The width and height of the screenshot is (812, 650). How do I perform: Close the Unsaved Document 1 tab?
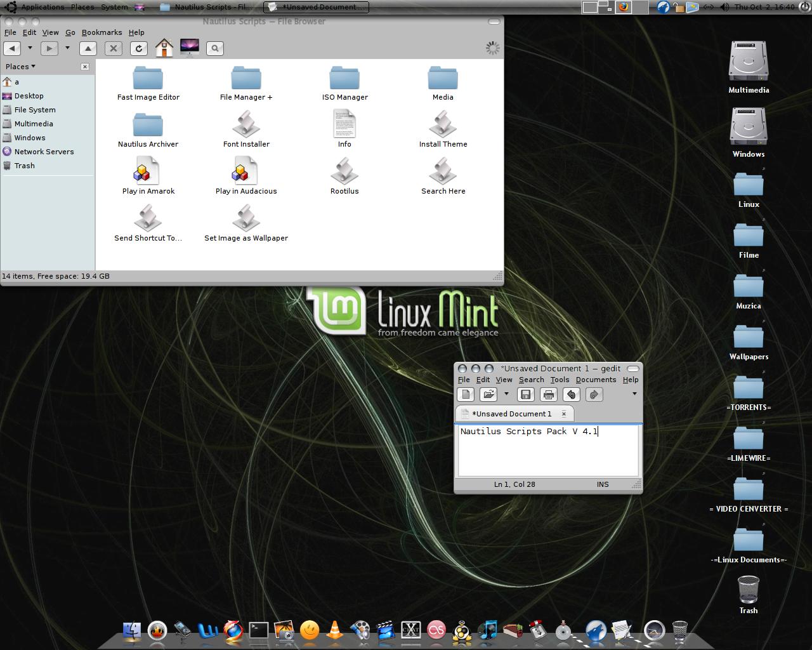(x=563, y=414)
